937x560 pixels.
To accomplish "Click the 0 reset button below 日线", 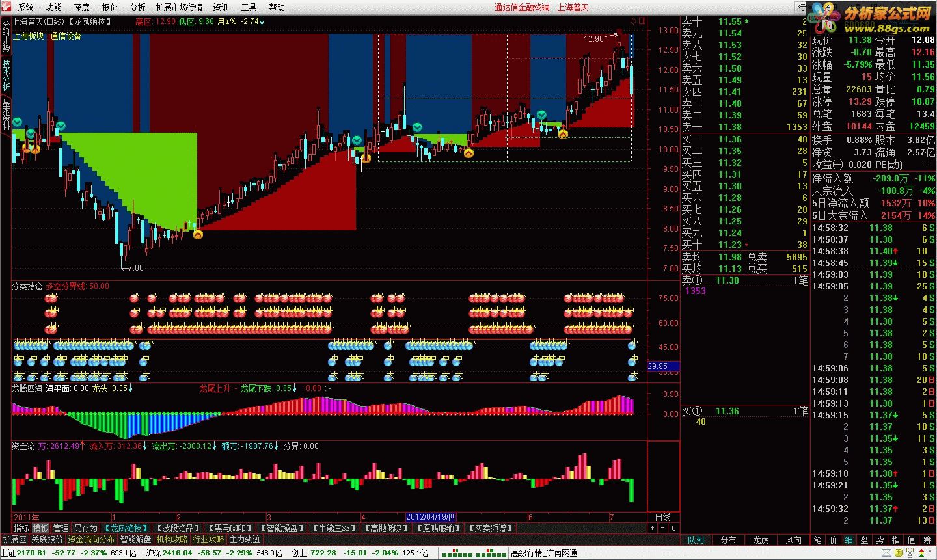I will [674, 528].
